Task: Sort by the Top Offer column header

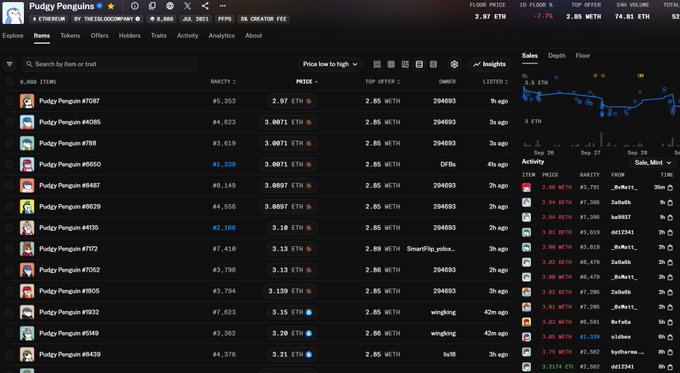Action: (382, 82)
